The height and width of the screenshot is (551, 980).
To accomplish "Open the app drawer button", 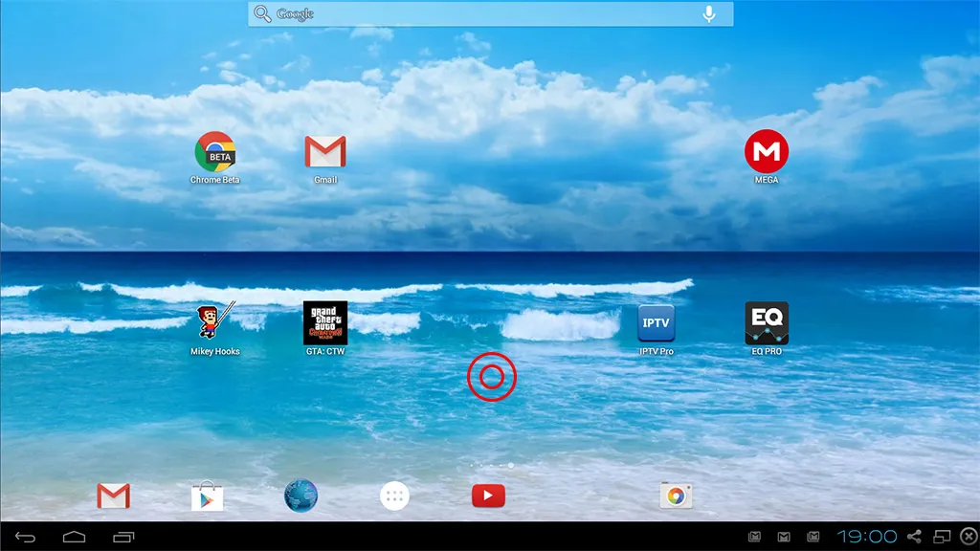I will [394, 496].
